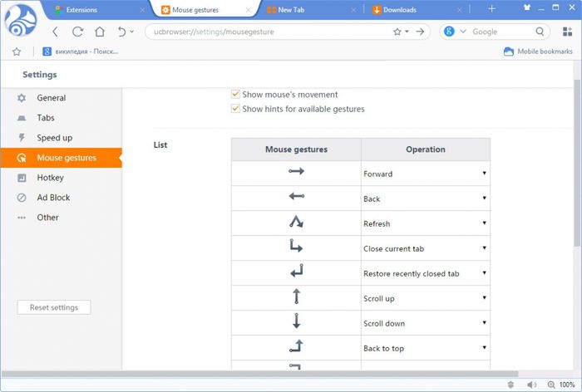
Task: Click the right-up gesture icon
Action: (x=296, y=345)
